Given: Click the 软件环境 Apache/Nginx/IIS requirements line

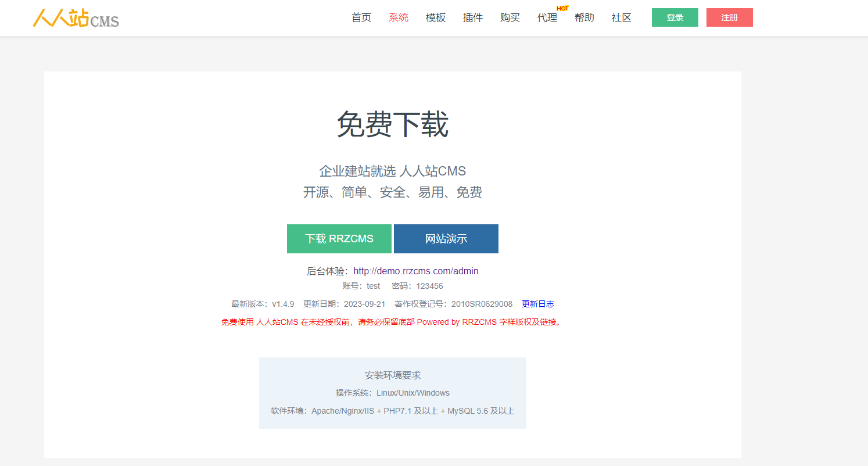Looking at the screenshot, I should (393, 411).
